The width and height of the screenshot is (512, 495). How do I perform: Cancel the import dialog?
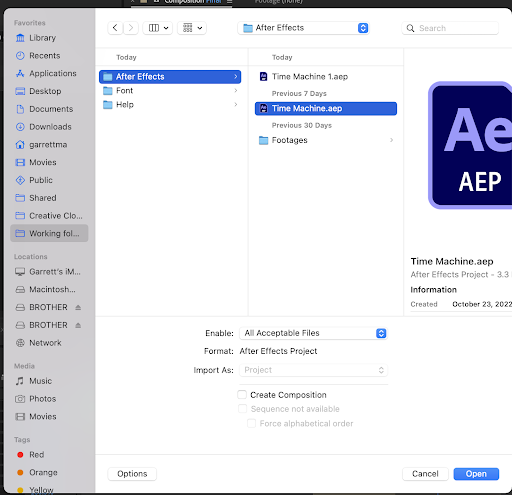point(425,474)
